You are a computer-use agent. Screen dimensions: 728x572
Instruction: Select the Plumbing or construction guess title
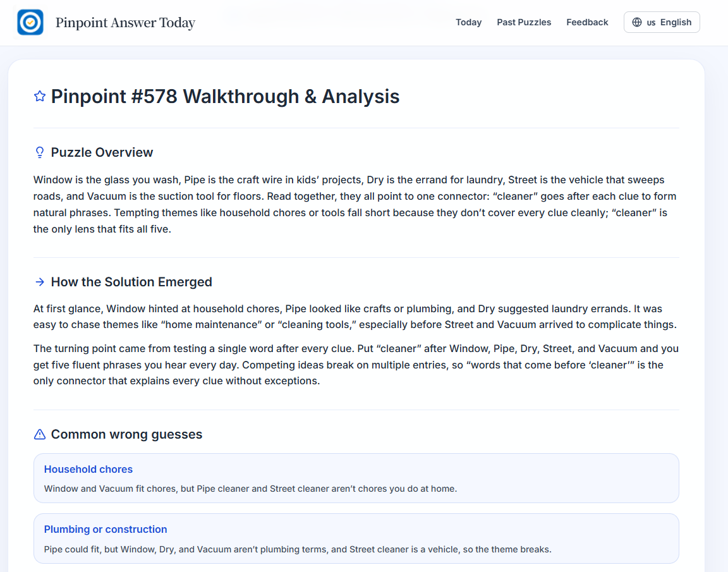[x=106, y=529]
